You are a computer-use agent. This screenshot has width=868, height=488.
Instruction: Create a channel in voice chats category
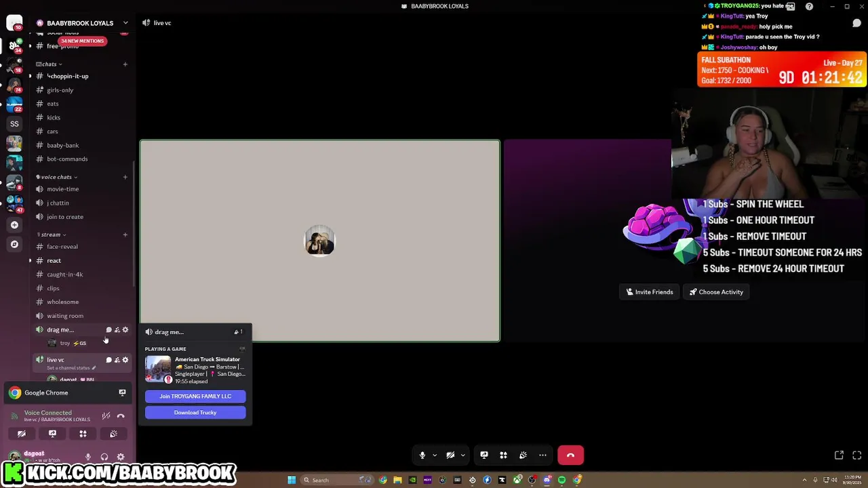[125, 177]
